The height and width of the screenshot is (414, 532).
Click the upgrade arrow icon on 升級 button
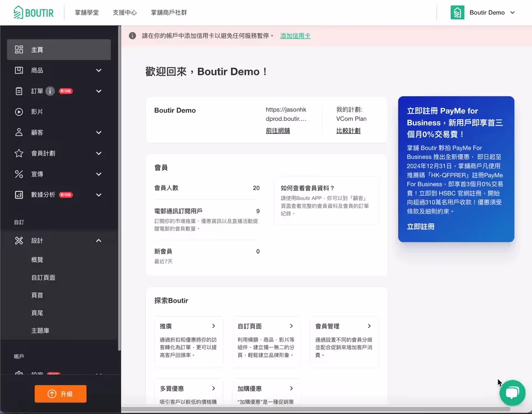52,394
